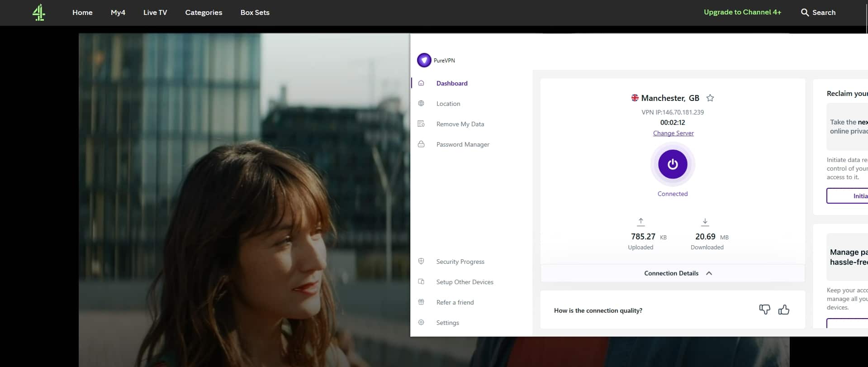
Task: Click the Password Manager lock icon
Action: point(421,144)
